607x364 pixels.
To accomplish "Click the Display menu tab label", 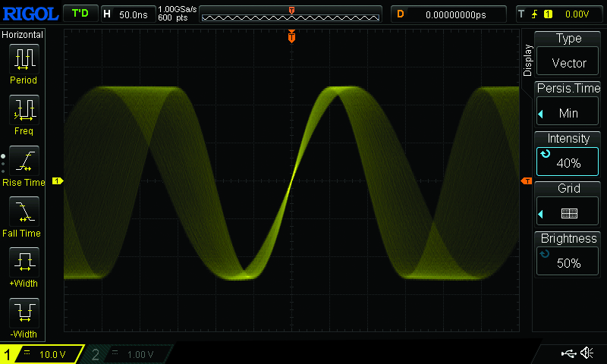I will click(528, 61).
